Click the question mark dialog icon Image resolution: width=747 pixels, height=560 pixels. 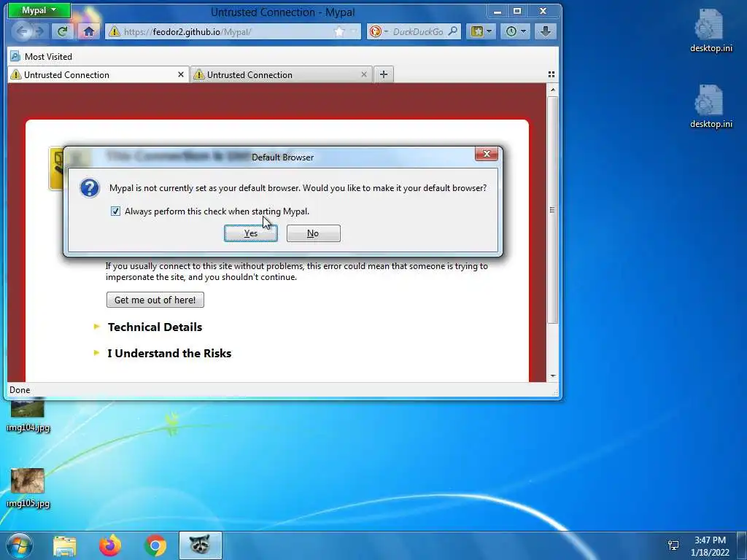[90, 188]
